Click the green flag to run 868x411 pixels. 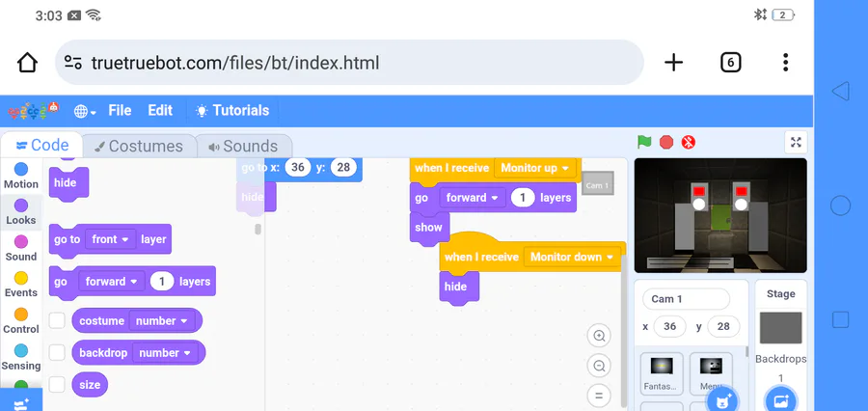pyautogui.click(x=644, y=142)
